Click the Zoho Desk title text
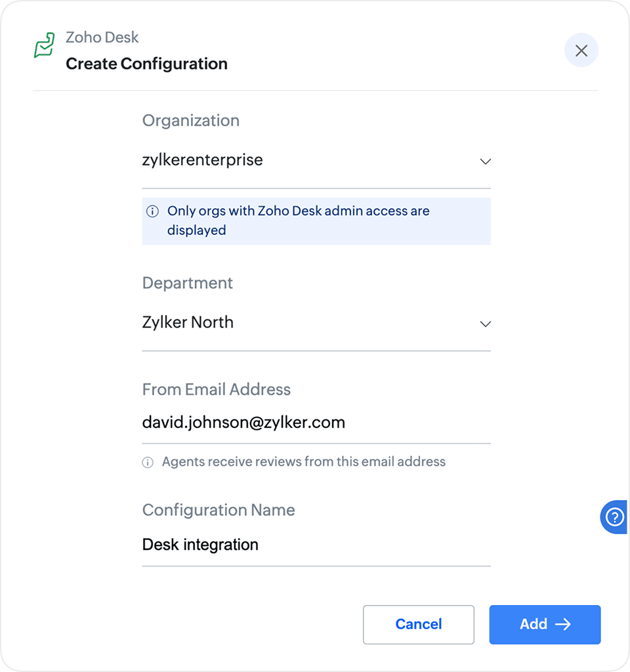 pos(102,37)
